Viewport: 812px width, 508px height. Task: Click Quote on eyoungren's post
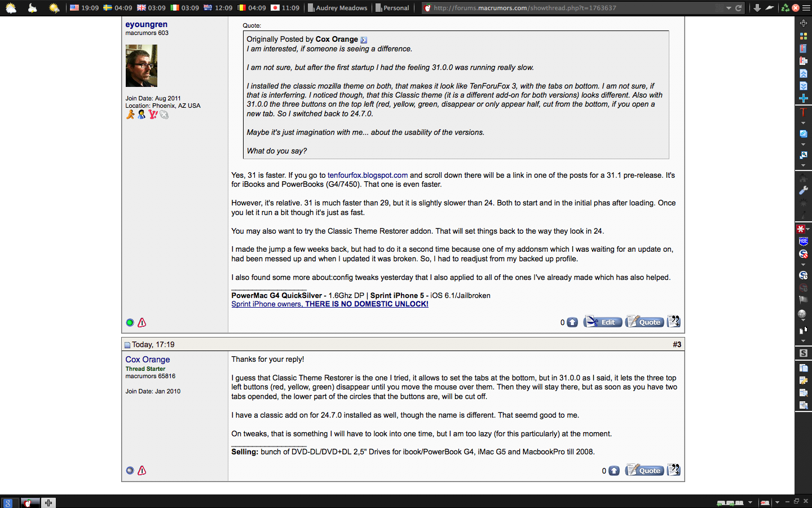pyautogui.click(x=645, y=322)
